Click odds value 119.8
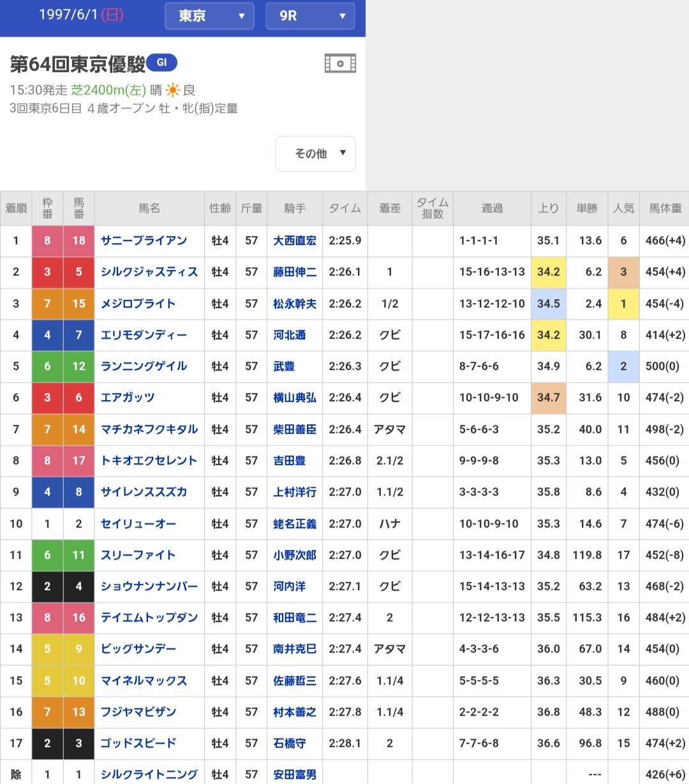 (587, 555)
